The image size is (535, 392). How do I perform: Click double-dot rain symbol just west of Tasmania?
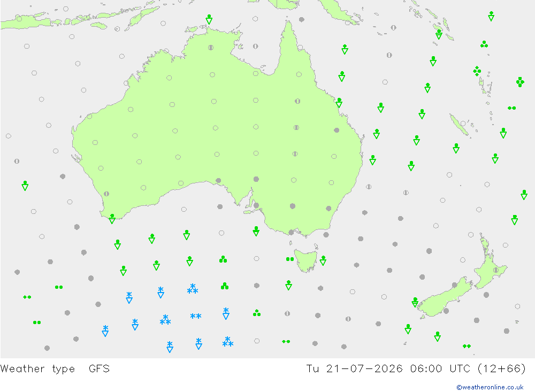pyautogui.click(x=289, y=259)
